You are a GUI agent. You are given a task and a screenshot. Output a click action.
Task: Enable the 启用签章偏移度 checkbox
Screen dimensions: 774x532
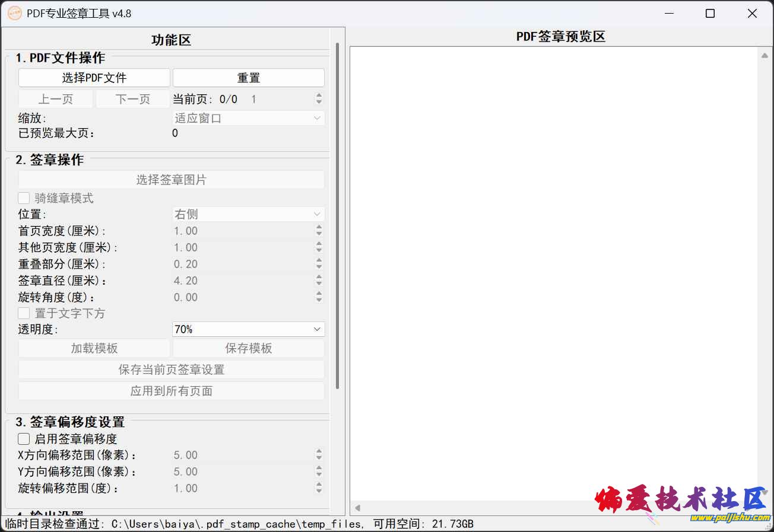[x=24, y=439]
